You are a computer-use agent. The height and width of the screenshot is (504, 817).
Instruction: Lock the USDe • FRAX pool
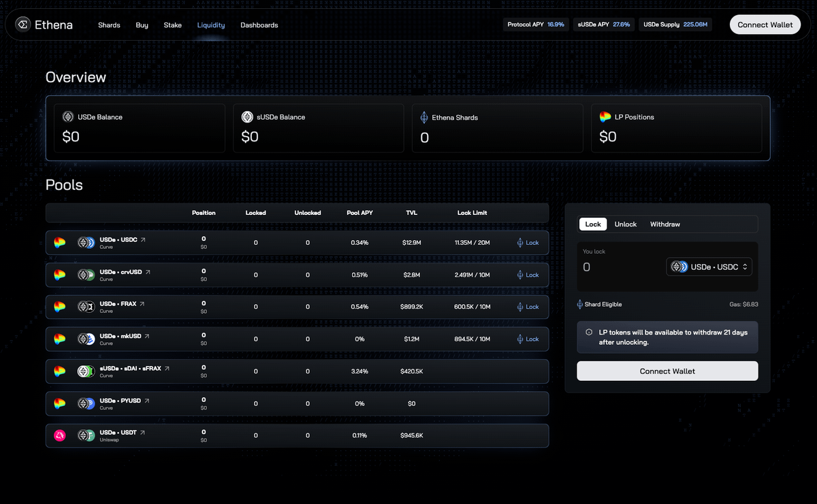coord(528,307)
